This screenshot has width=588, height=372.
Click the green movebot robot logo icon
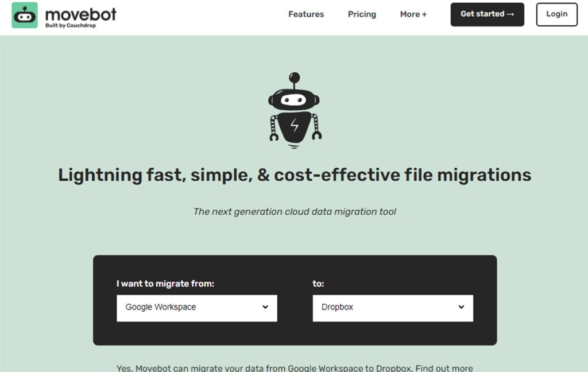tap(25, 15)
